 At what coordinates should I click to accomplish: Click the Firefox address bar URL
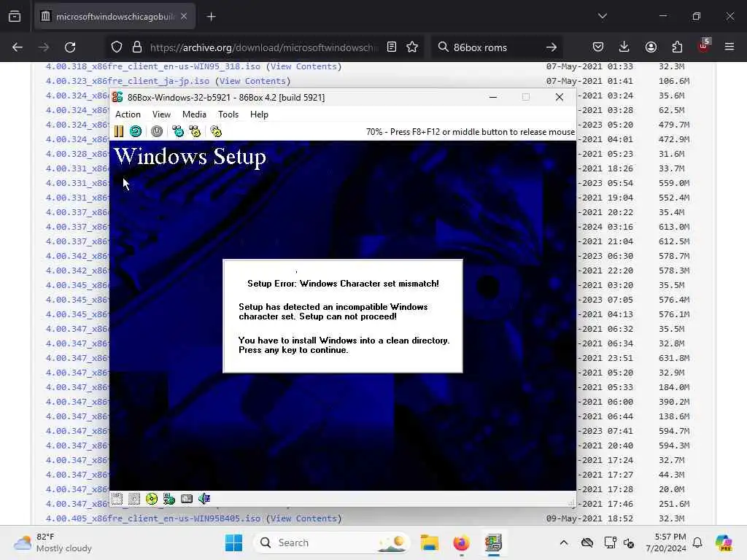click(263, 47)
